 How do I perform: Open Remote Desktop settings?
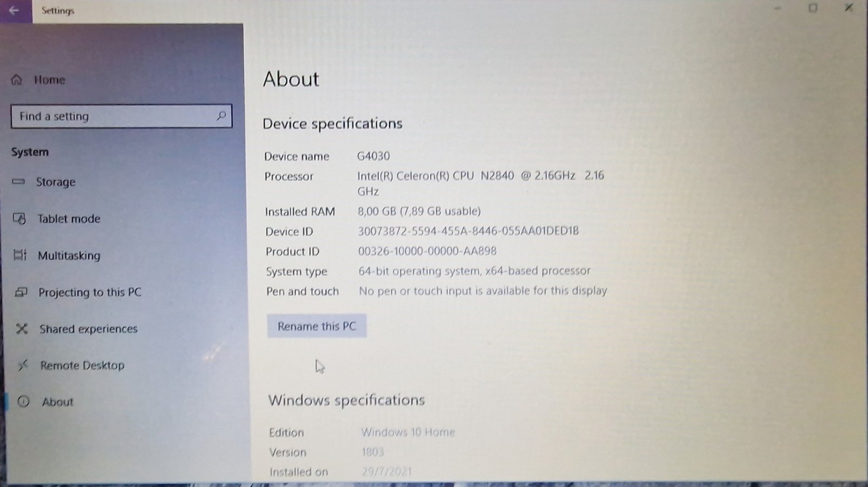82,365
